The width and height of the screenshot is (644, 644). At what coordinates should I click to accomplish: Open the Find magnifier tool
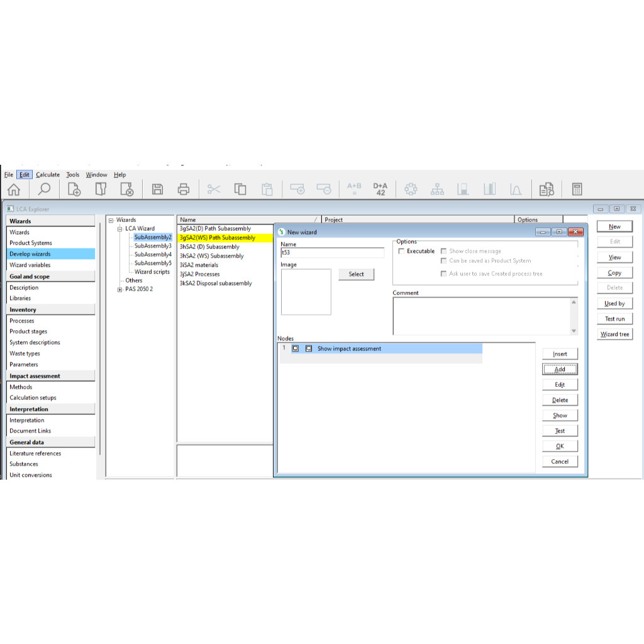44,189
